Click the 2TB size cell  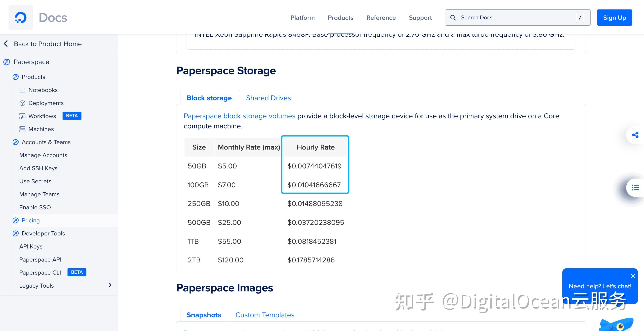pos(194,260)
